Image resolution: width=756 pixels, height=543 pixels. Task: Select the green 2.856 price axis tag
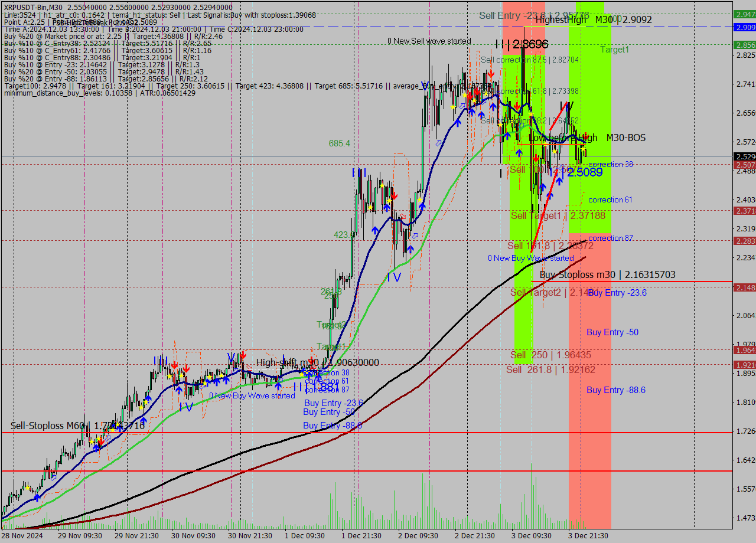pyautogui.click(x=744, y=45)
